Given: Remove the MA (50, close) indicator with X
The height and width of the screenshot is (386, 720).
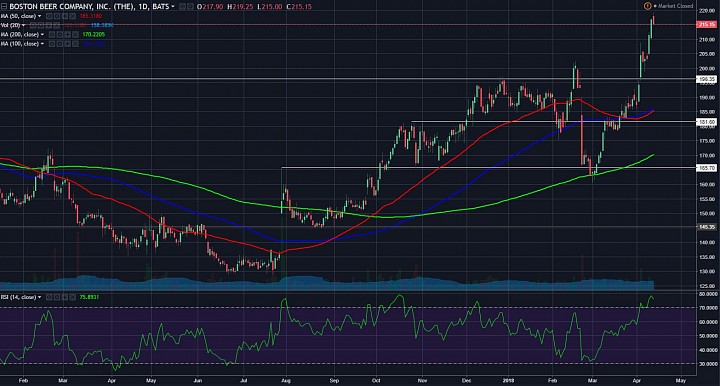Looking at the screenshot, I should [73, 16].
